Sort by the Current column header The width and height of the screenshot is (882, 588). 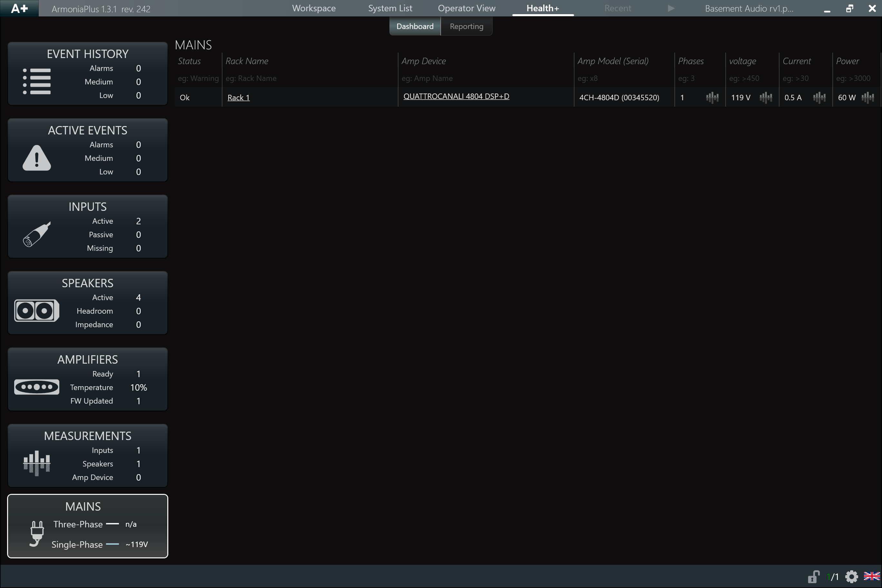[x=797, y=61]
